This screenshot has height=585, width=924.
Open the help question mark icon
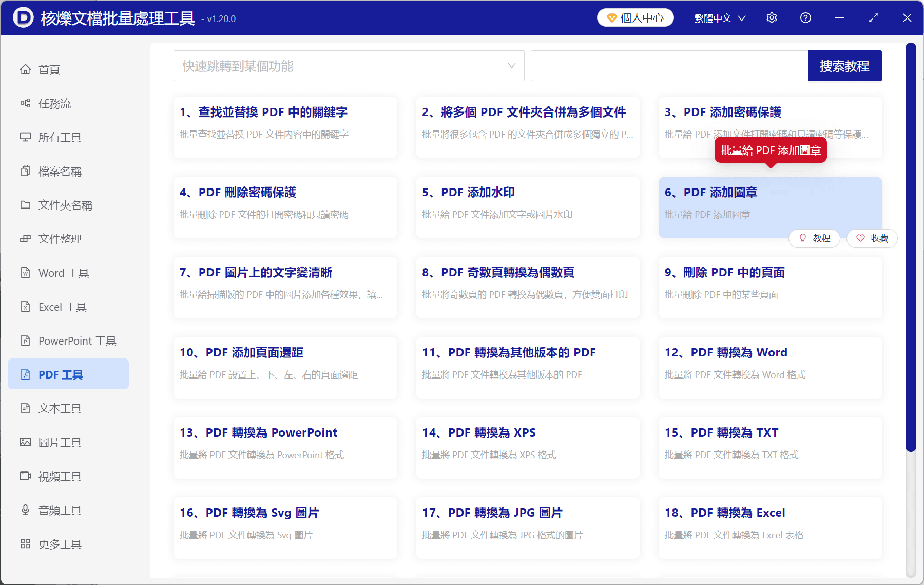805,17
